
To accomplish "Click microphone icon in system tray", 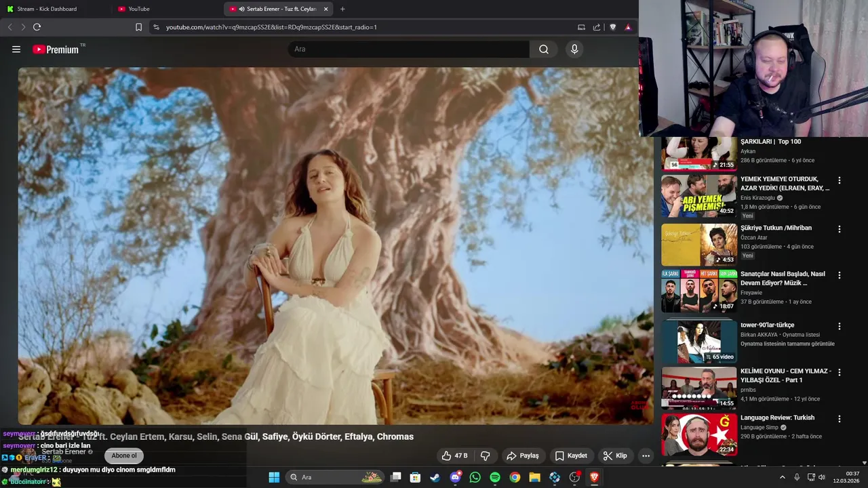I will 797,477.
